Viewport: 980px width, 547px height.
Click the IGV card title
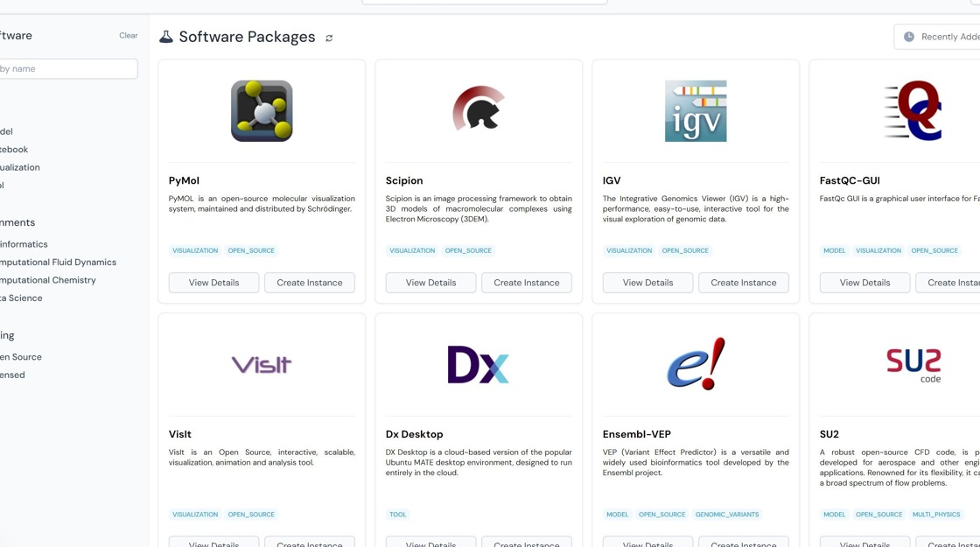tap(612, 180)
